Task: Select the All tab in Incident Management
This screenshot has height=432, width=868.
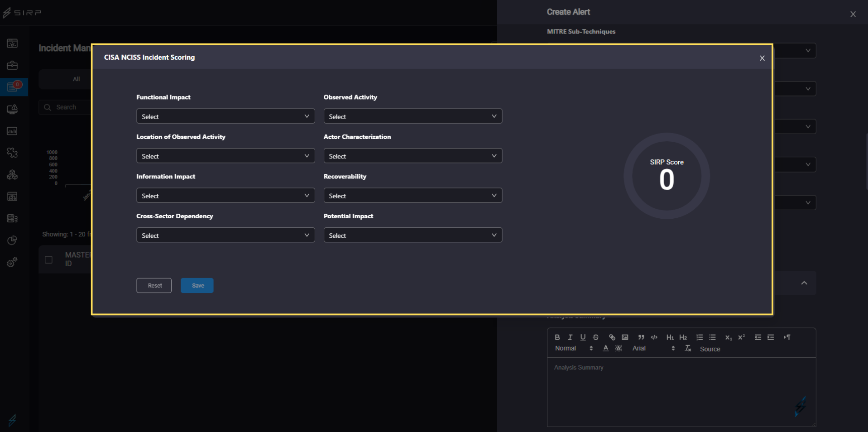Action: tap(76, 79)
